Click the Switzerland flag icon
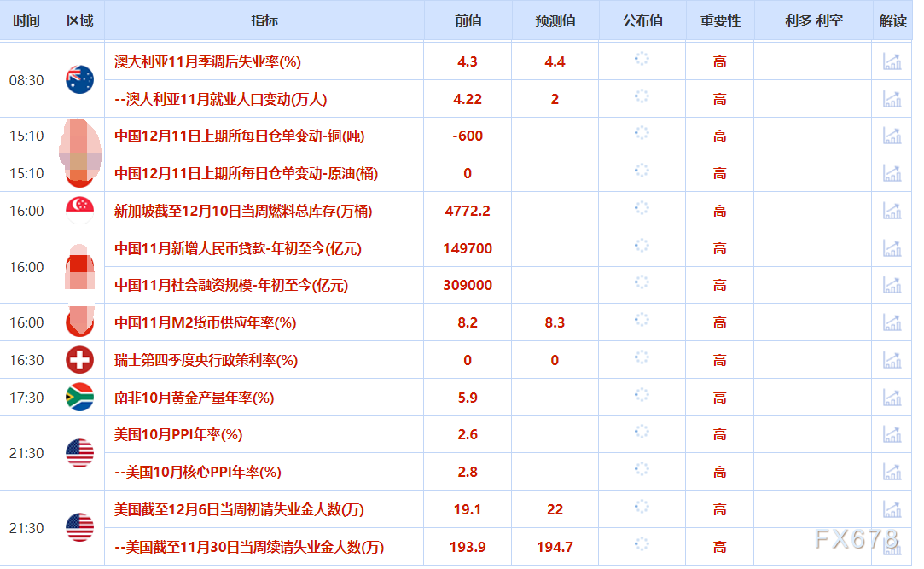924x569 pixels. click(79, 360)
